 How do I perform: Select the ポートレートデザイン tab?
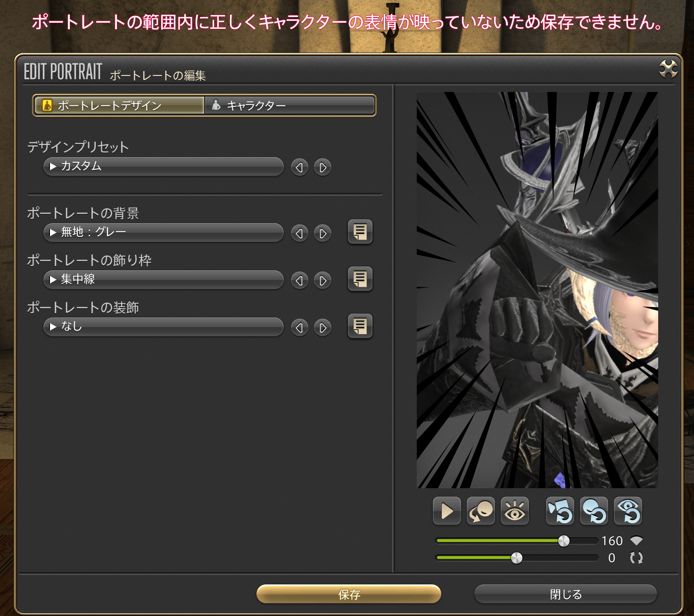point(119,106)
